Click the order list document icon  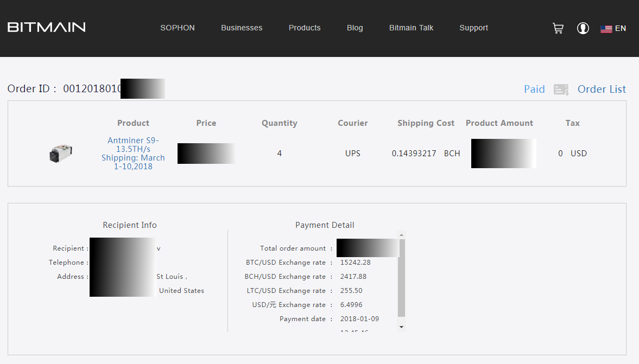(x=561, y=90)
